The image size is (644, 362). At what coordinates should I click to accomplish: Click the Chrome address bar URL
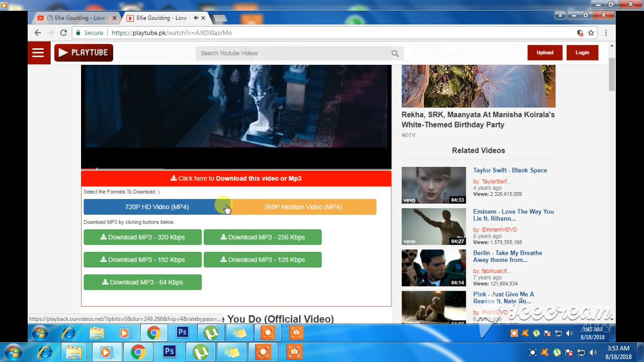172,33
